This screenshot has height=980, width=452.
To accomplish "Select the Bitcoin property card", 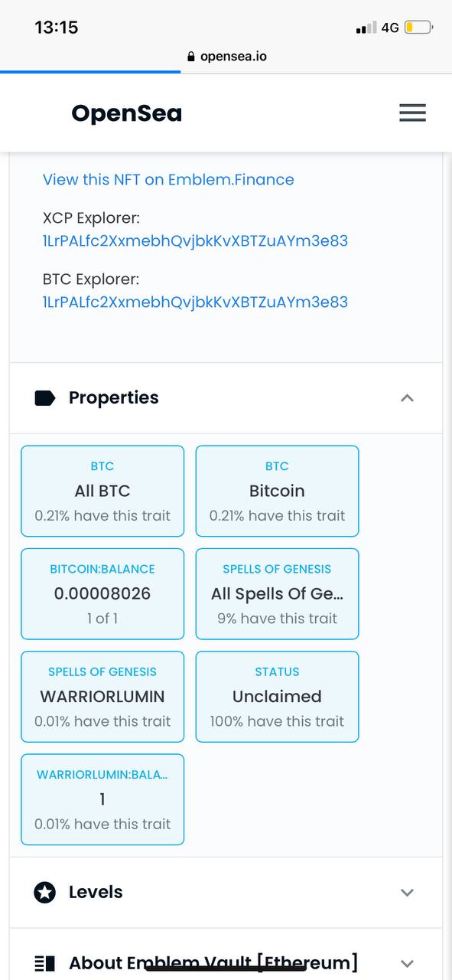I will click(x=277, y=491).
